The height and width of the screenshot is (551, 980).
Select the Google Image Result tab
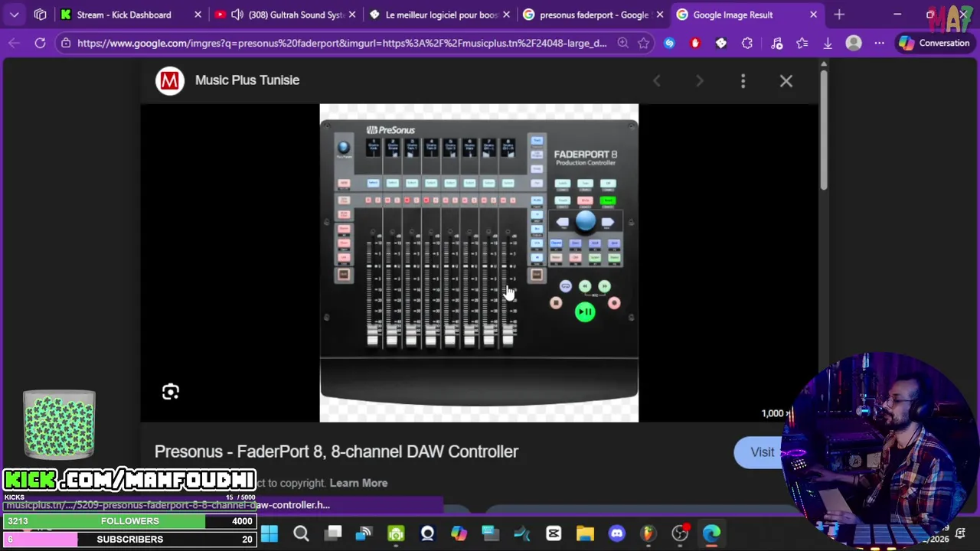[733, 15]
